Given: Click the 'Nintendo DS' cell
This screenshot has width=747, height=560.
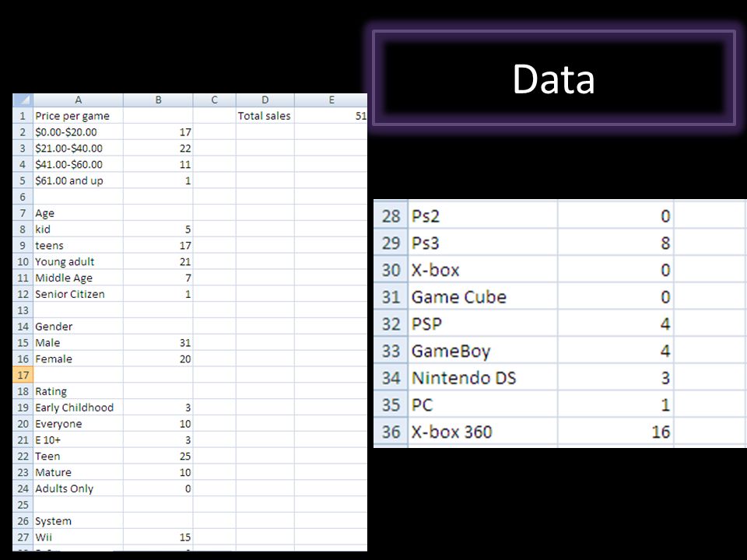Looking at the screenshot, I should pos(482,378).
